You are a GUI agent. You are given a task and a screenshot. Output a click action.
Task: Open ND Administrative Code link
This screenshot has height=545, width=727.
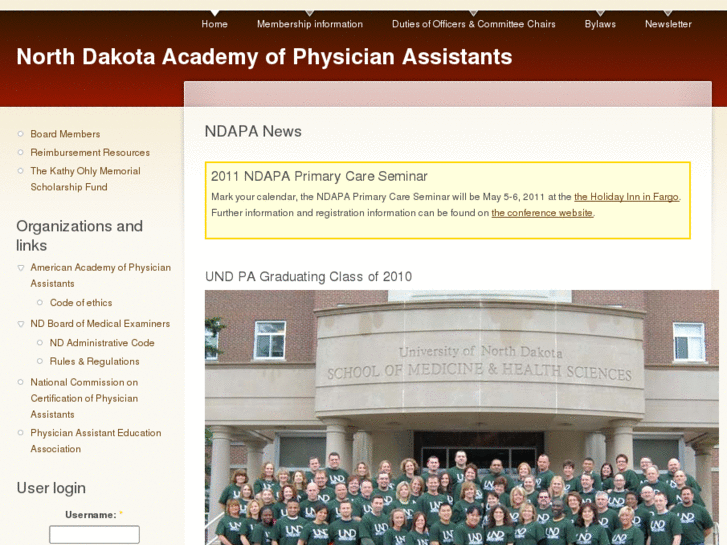[x=102, y=343]
